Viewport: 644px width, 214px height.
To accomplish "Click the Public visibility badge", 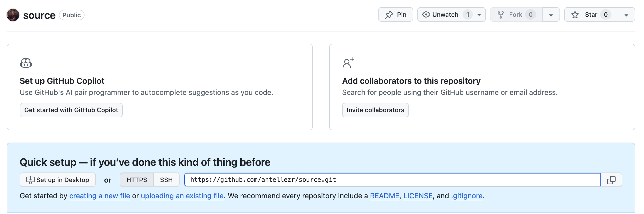I will point(72,15).
